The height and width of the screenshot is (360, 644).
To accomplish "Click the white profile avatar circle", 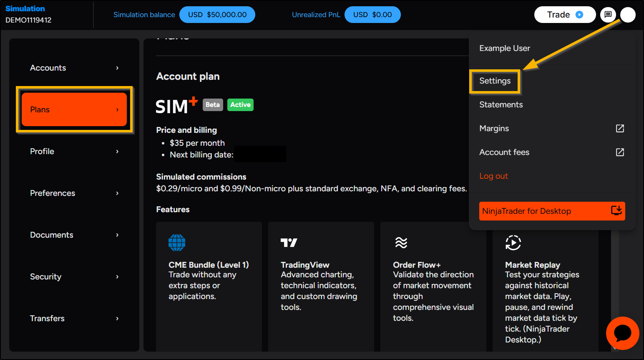I will pyautogui.click(x=628, y=15).
